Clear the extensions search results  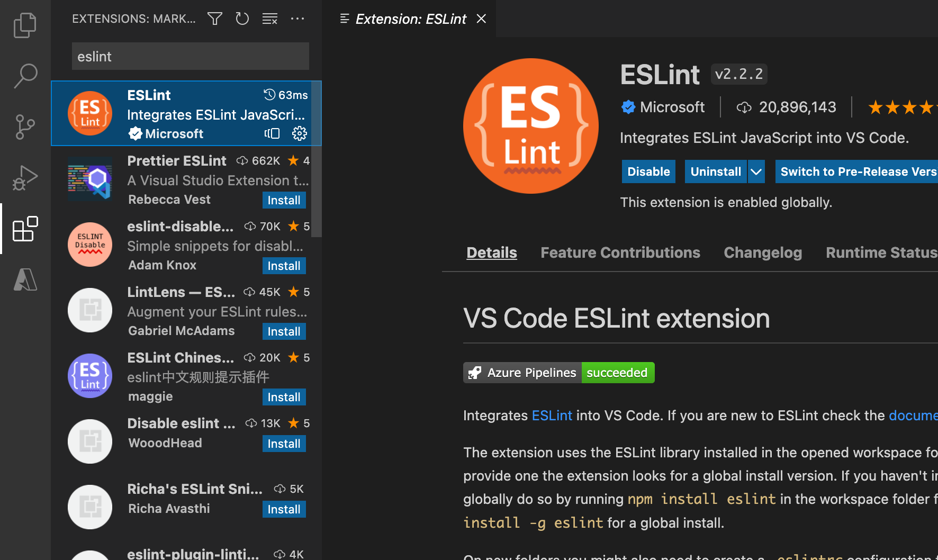(x=269, y=19)
